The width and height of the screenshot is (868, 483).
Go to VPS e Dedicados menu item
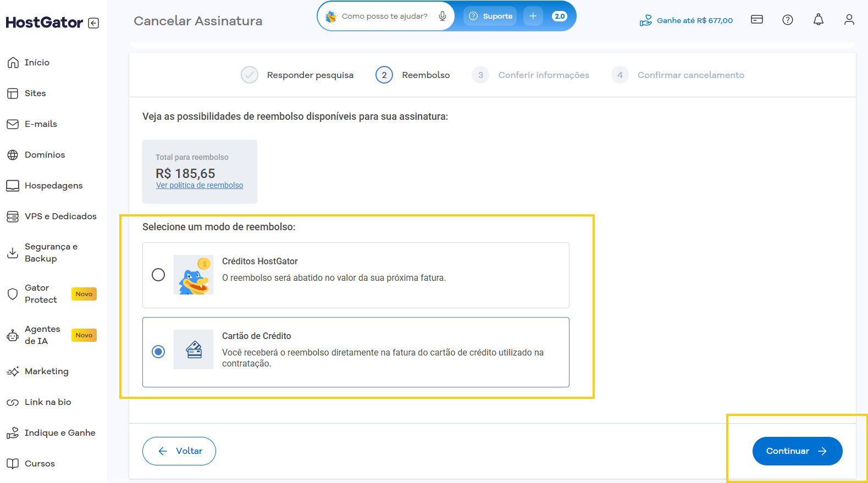click(60, 216)
